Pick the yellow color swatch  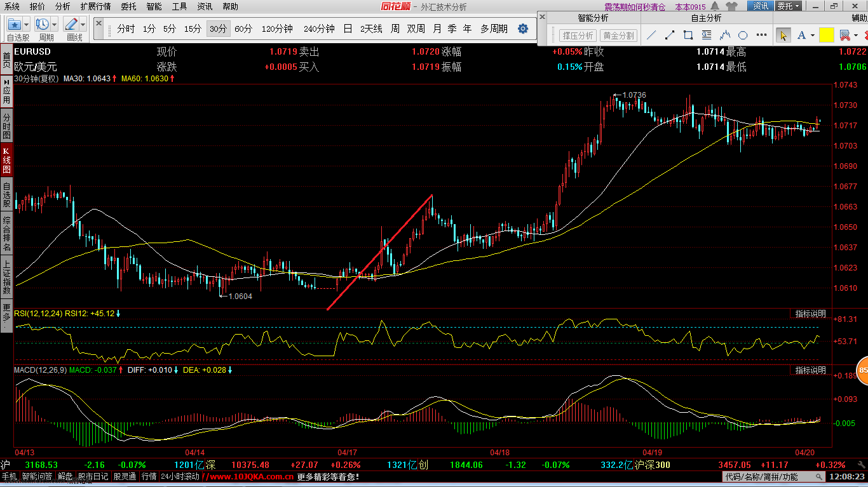pyautogui.click(x=826, y=36)
